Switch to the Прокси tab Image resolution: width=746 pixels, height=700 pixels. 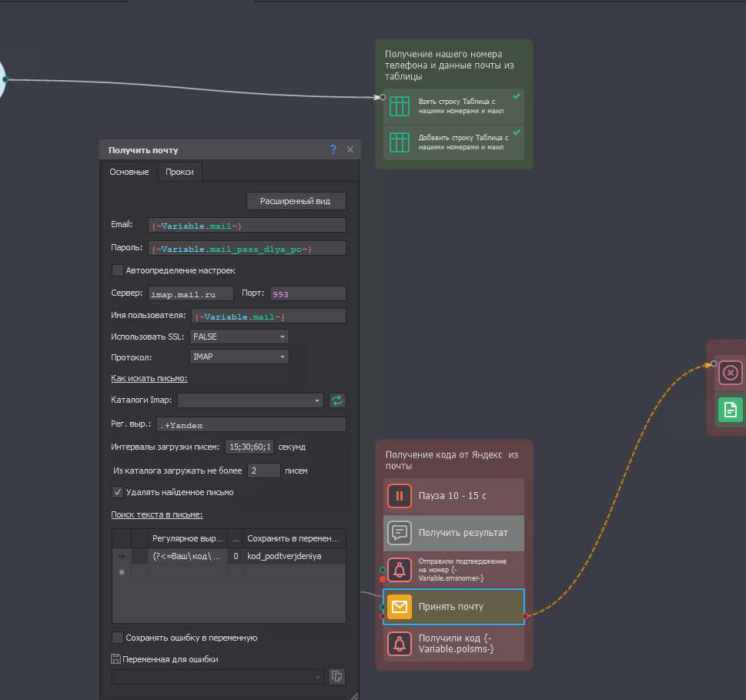tap(180, 172)
